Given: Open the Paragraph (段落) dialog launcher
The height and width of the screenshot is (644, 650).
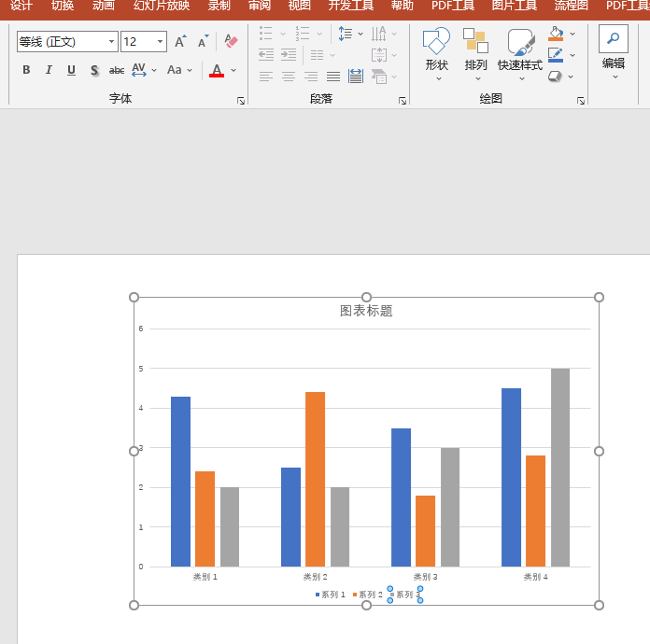Looking at the screenshot, I should pyautogui.click(x=403, y=101).
